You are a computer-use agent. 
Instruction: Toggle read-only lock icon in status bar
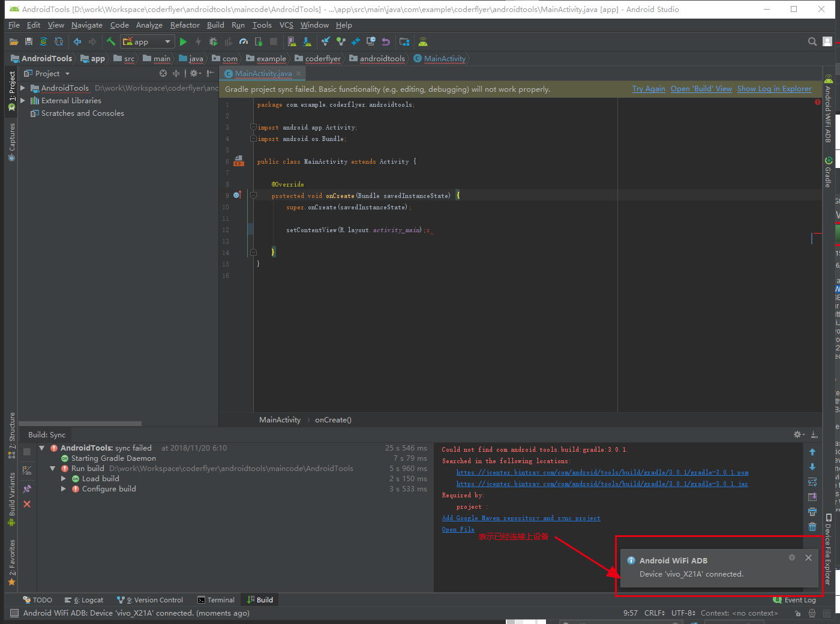pos(797,613)
